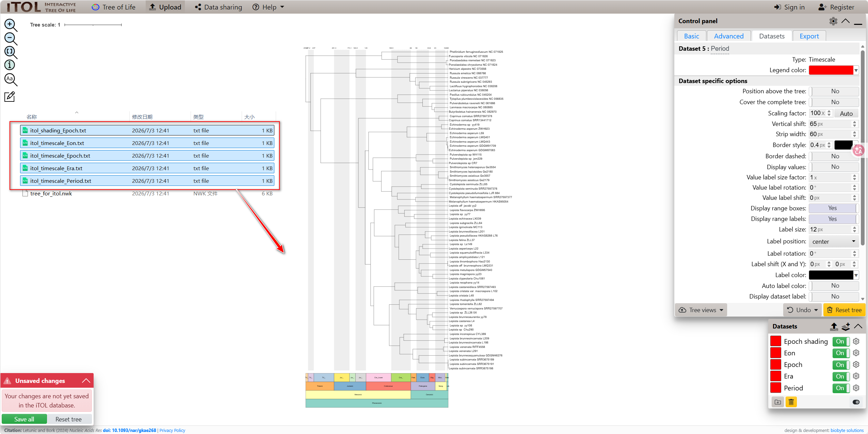Click the fit-to-screen zoom icon

coord(10,52)
